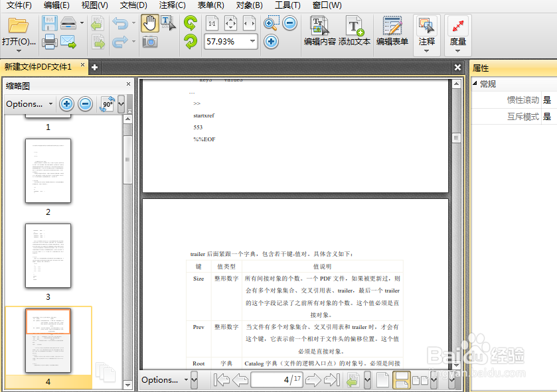The image size is (557, 392).
Task: Open the 编辑(E) menu
Action: 56,5
